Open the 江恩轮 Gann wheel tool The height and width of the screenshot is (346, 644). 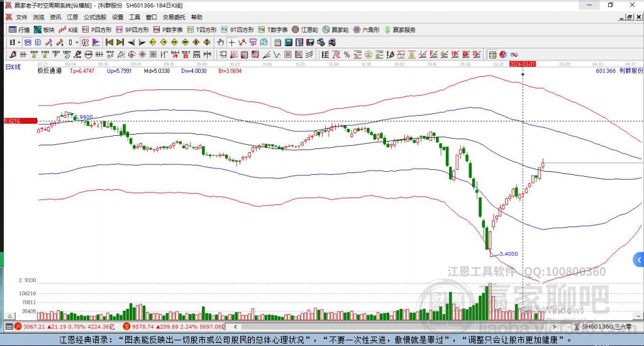click(305, 30)
